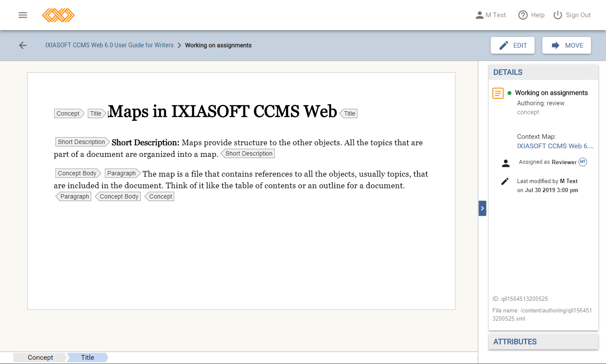Select the closing Concept Body tag
The width and height of the screenshot is (606, 364).
point(118,196)
